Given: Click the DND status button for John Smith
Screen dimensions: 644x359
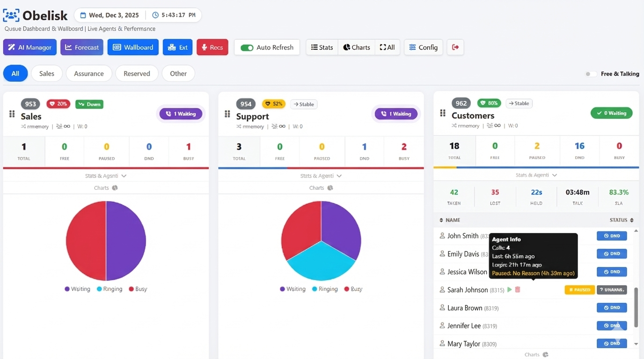Looking at the screenshot, I should click(x=611, y=236).
